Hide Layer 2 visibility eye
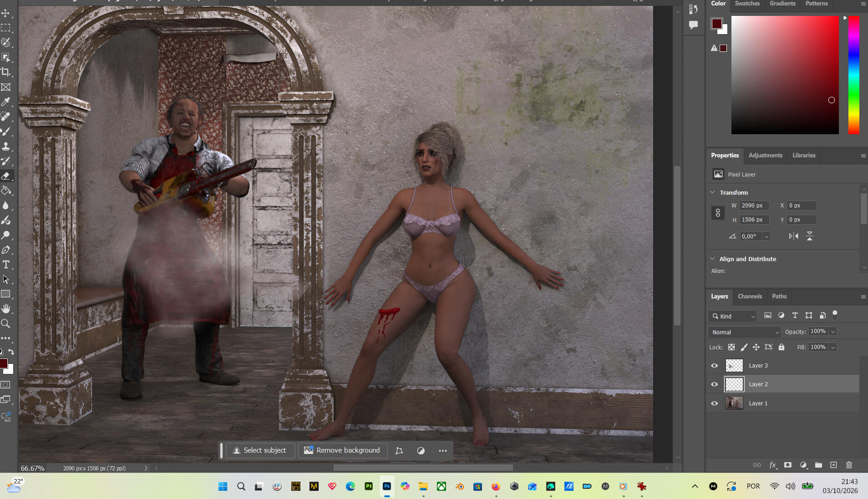Screen dimensions: 868x499 click(714, 384)
